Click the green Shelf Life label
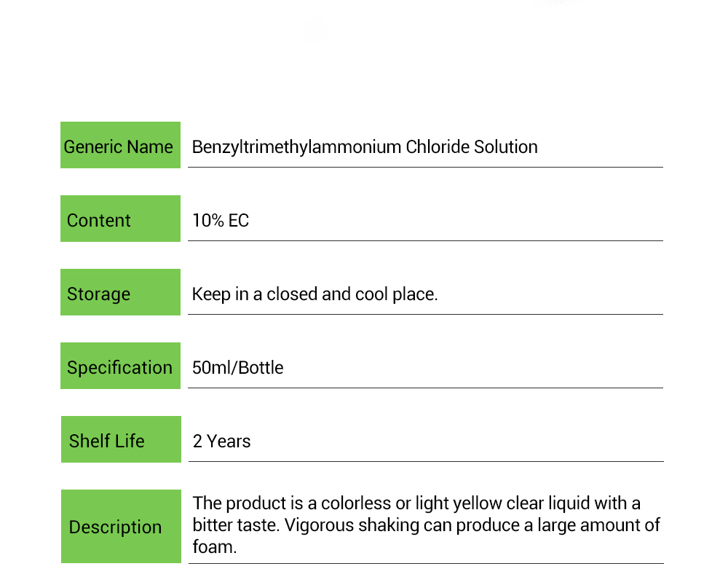This screenshot has width=728, height=577. coord(120,440)
